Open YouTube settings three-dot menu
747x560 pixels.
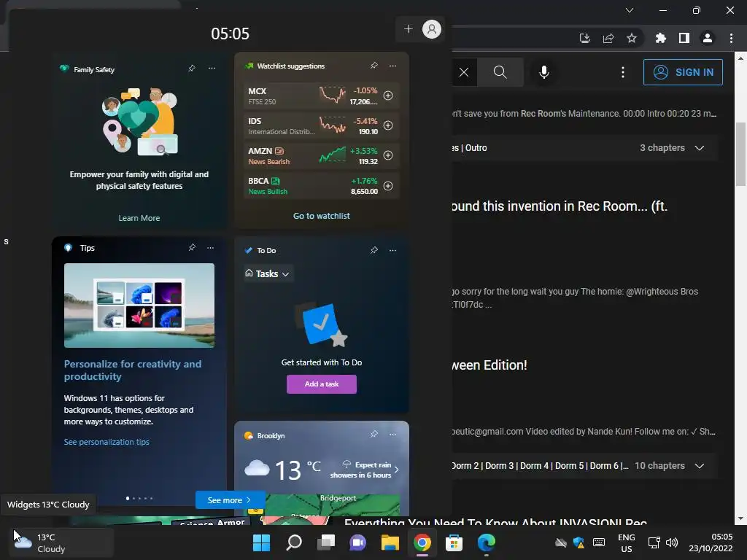(x=623, y=72)
